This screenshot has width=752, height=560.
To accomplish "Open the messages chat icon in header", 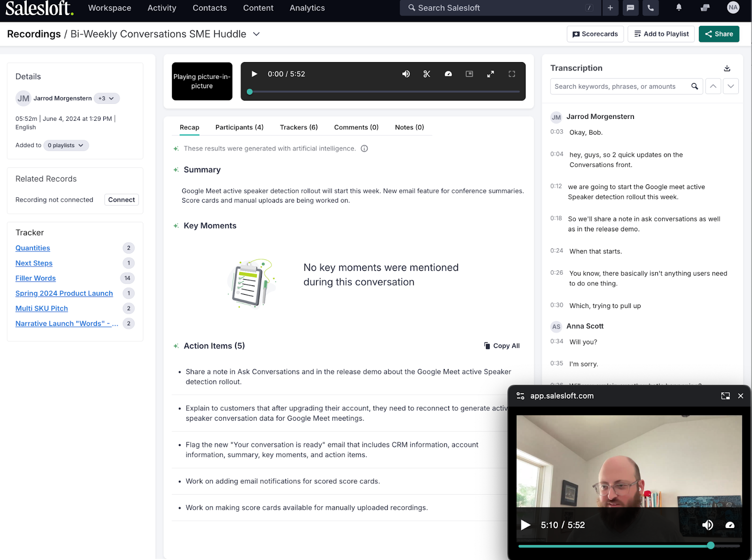I will 630,8.
